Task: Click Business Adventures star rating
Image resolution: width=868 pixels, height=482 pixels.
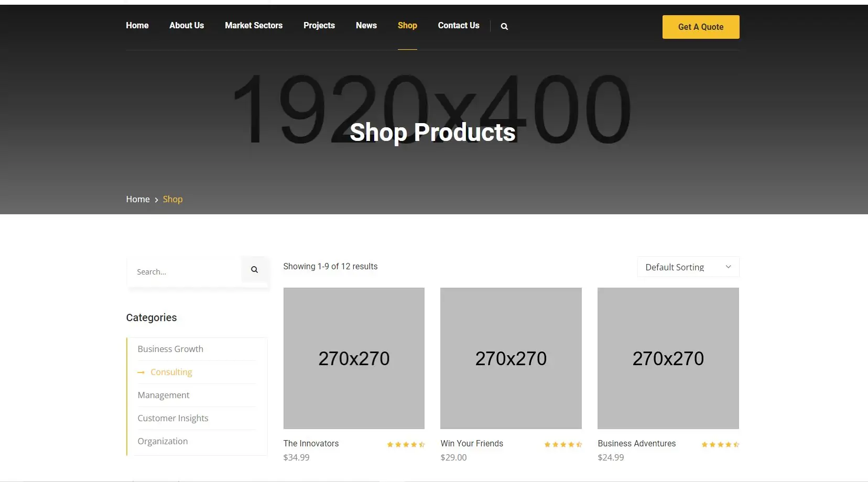Action: [720, 444]
